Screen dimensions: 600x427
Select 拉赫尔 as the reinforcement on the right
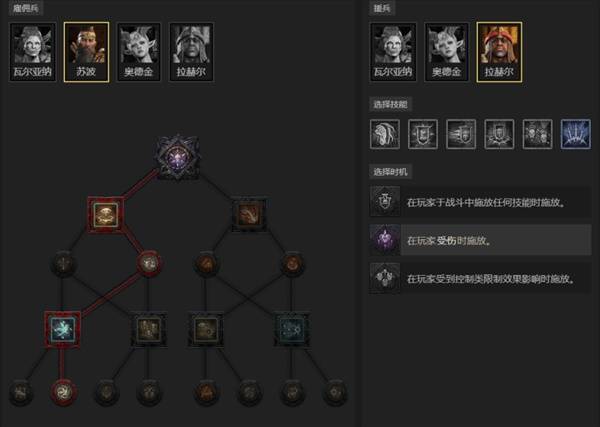[499, 52]
